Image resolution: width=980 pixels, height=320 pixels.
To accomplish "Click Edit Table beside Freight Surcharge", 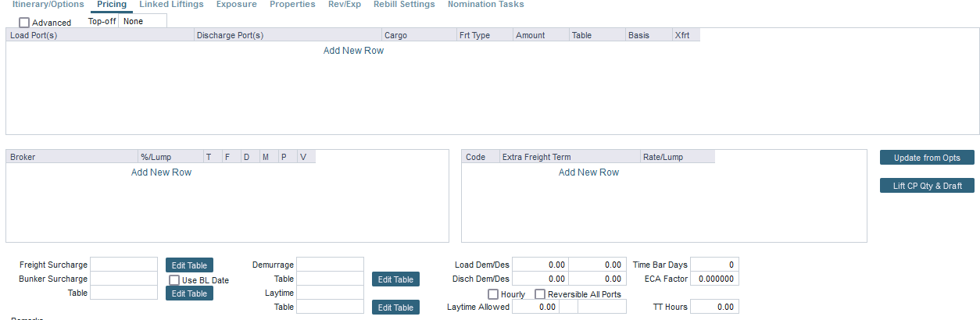I will click(189, 265).
